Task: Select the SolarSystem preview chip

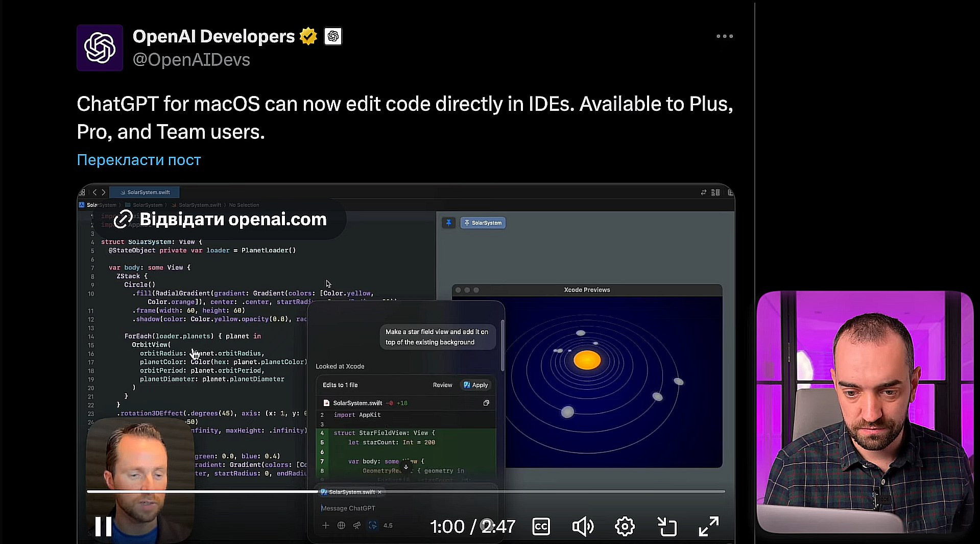Action: 483,223
